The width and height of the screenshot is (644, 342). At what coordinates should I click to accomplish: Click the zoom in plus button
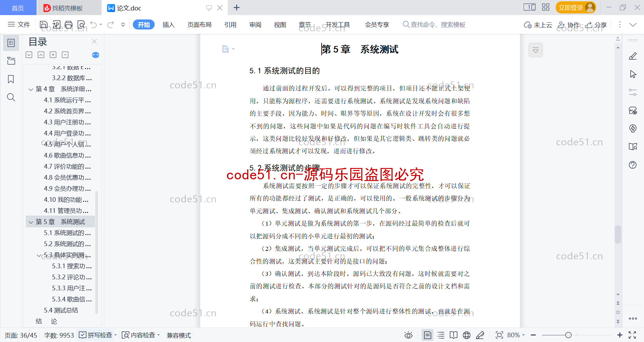click(620, 335)
